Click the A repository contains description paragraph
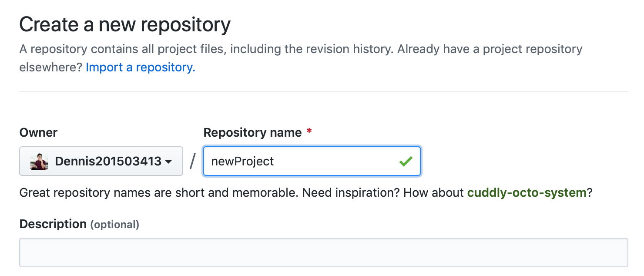 (301, 58)
